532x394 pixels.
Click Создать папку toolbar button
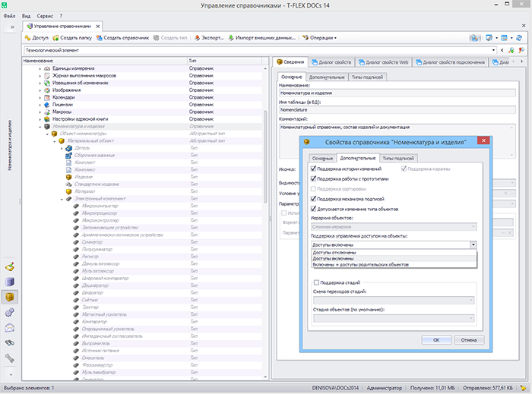click(72, 37)
